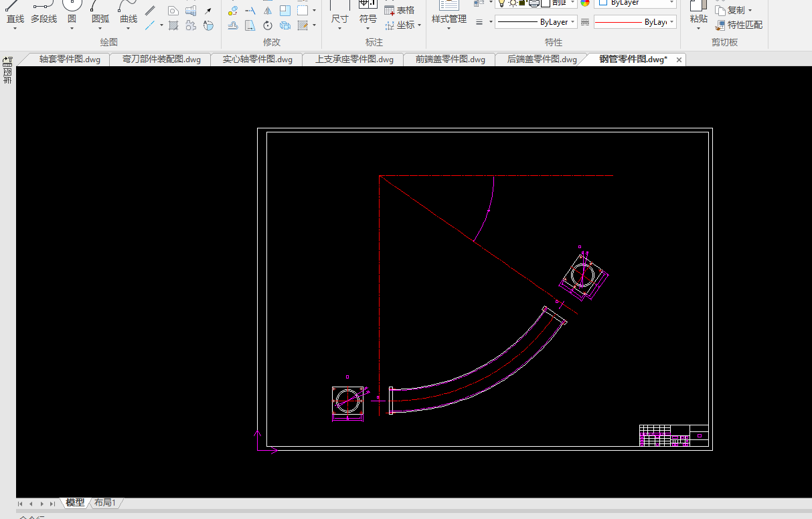Screen dimensions: 812x519
Task: Click 特性匹配 match properties
Action: [739, 25]
